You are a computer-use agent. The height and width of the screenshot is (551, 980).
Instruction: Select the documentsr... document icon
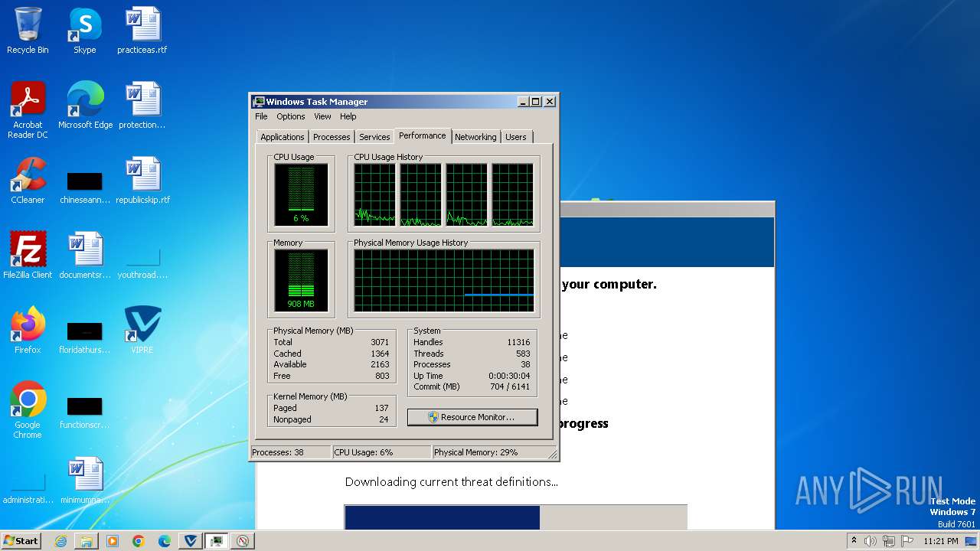tap(85, 255)
